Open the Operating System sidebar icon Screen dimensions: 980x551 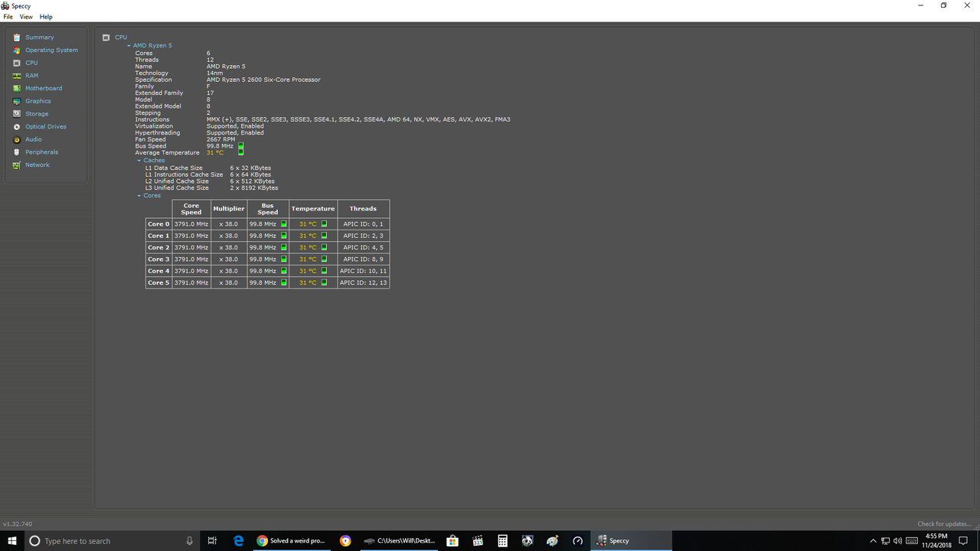click(17, 51)
